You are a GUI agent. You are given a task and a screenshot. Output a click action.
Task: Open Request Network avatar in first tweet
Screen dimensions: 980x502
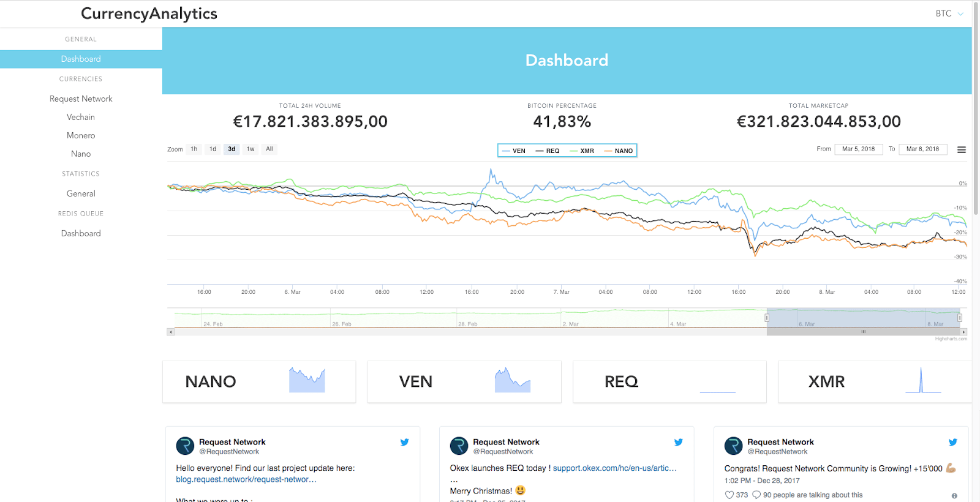pos(185,446)
